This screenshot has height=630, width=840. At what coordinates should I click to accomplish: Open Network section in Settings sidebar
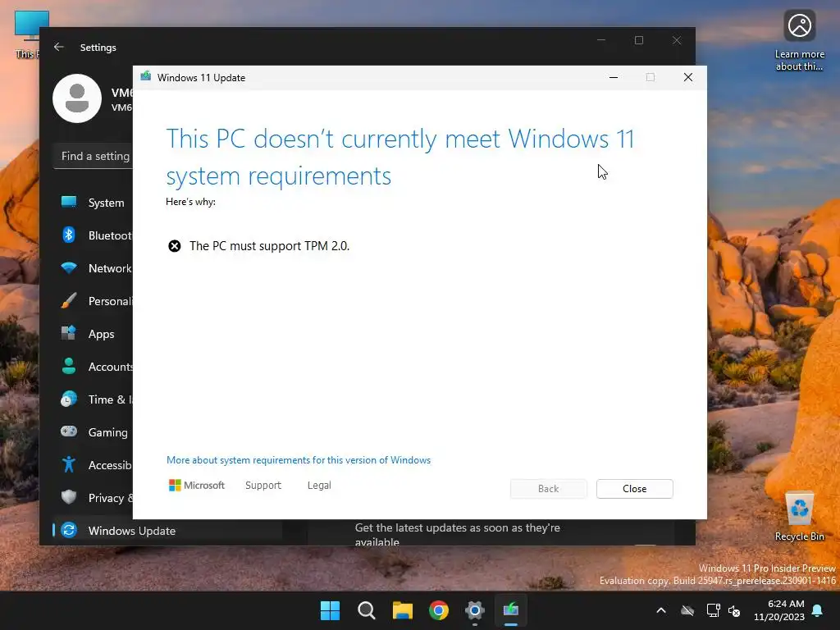pyautogui.click(x=92, y=268)
